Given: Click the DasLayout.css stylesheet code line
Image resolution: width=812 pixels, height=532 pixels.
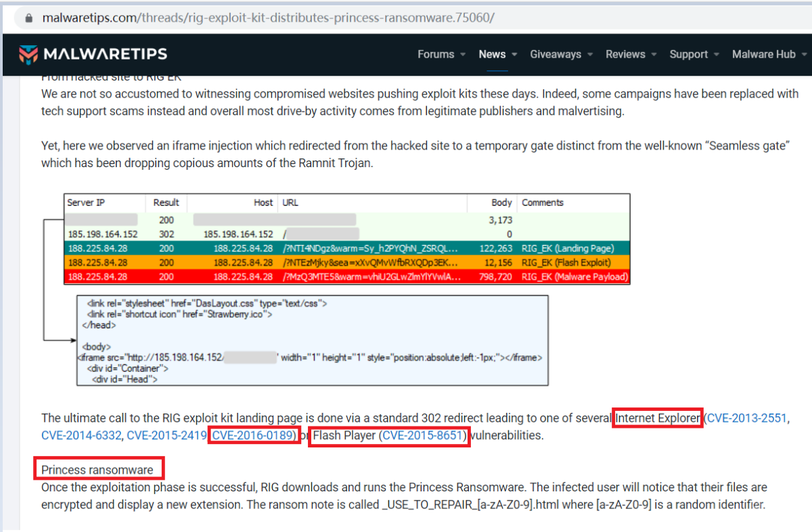Looking at the screenshot, I should (208, 303).
